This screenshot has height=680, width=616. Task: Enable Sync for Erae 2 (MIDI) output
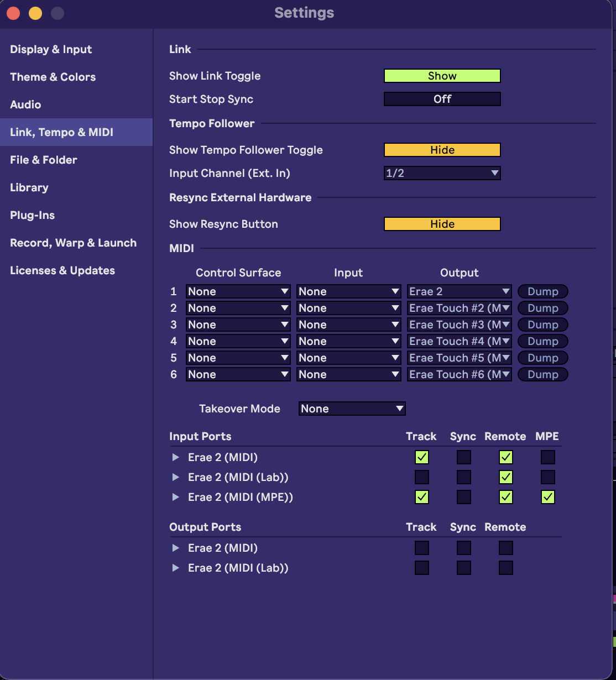pos(464,548)
